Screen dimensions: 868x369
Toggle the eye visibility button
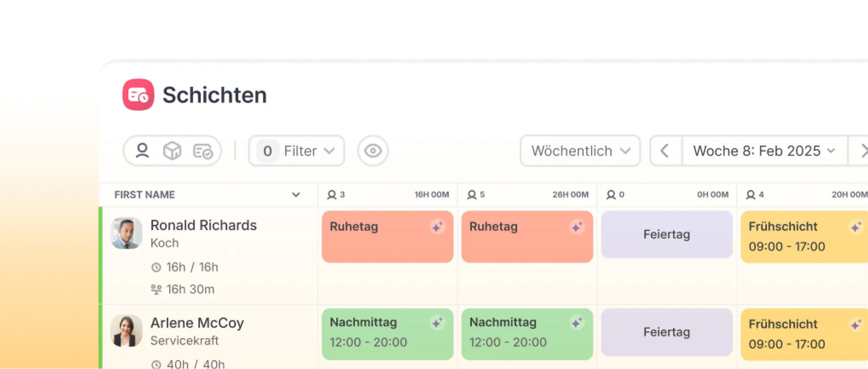(x=372, y=151)
